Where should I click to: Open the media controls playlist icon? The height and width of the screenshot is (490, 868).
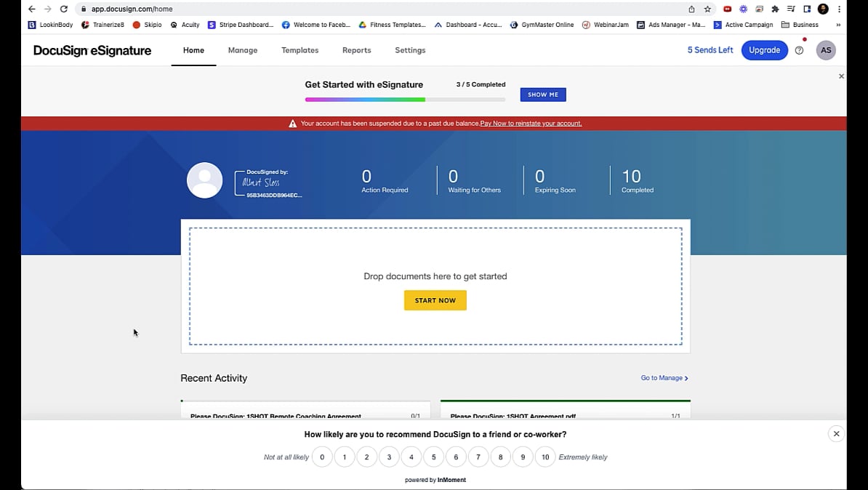click(x=791, y=9)
